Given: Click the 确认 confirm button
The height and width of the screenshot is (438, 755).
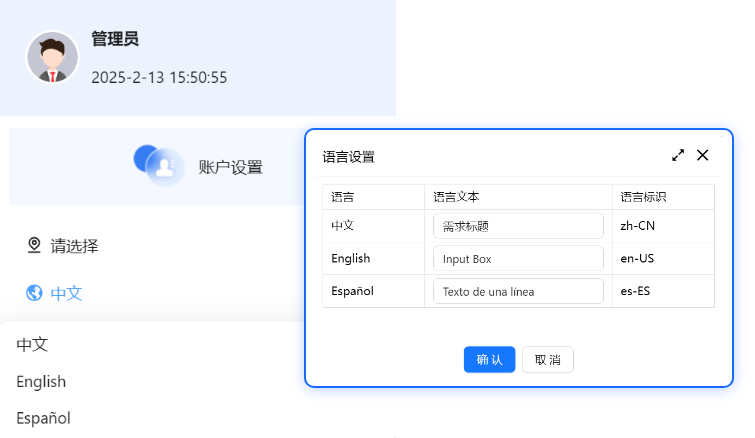Looking at the screenshot, I should point(489,360).
